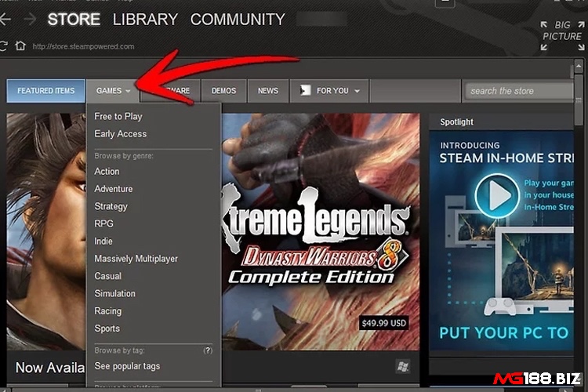The image size is (588, 392).
Task: Play the In-Home Streaming video
Action: tap(497, 196)
